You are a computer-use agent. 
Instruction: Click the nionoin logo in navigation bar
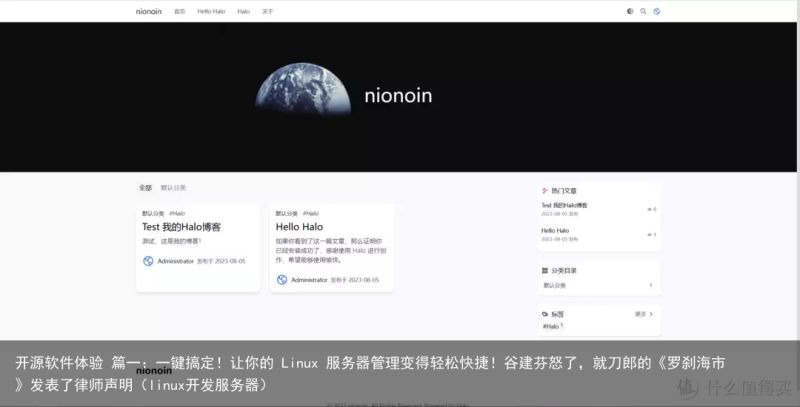(148, 11)
